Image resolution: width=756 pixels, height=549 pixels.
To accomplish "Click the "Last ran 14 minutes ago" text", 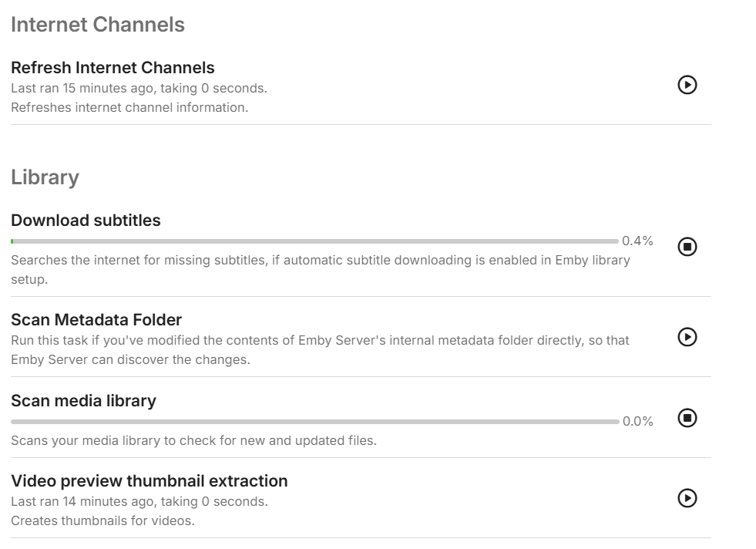I will coord(139,501).
